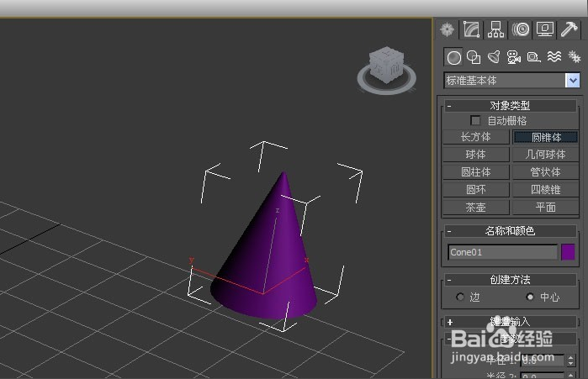
Task: Collapse the 名称和颜色 rollout
Action: [x=510, y=231]
